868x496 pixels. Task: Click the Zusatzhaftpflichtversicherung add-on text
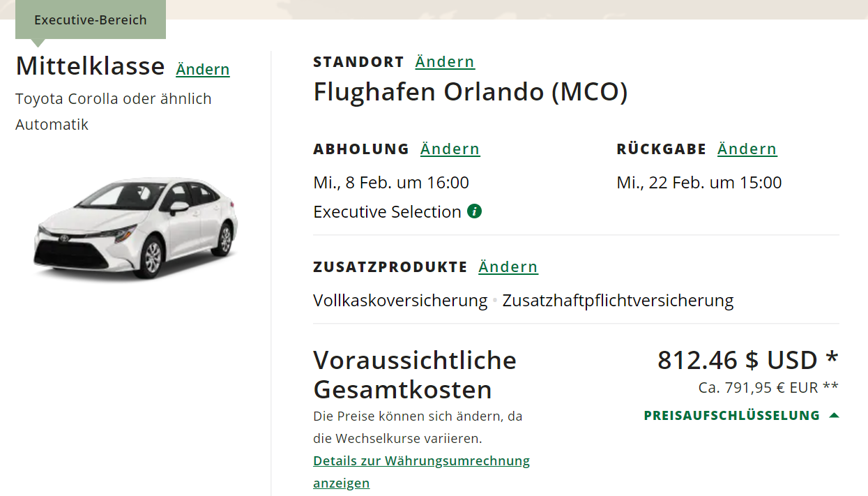click(618, 301)
